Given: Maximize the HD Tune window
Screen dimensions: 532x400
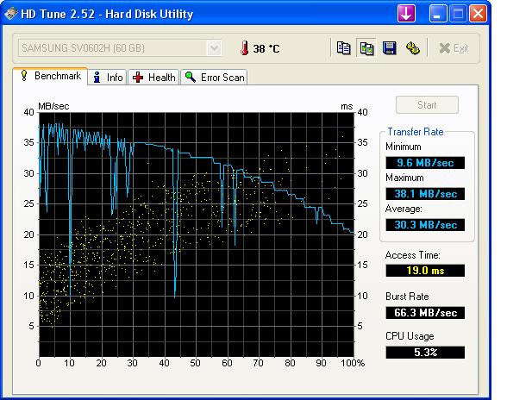Looking at the screenshot, I should pos(458,14).
